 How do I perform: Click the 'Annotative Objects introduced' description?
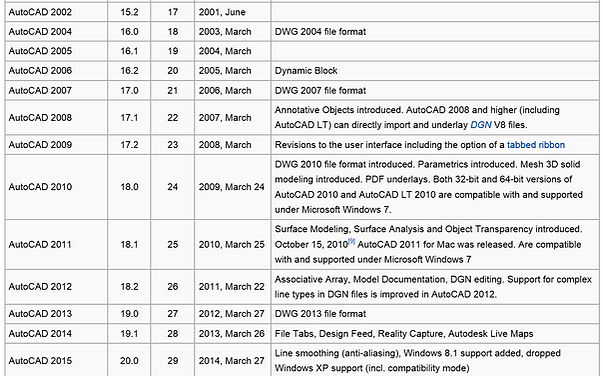[417, 118]
